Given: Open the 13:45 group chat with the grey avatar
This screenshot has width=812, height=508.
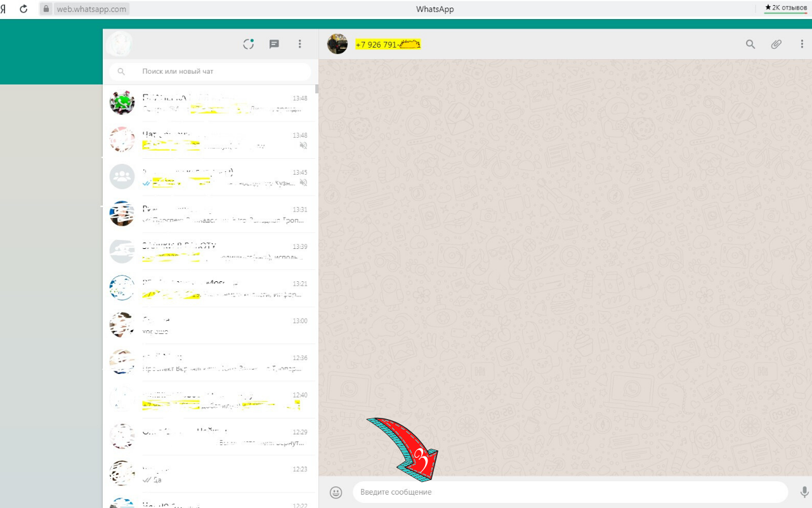Looking at the screenshot, I should tap(210, 177).
